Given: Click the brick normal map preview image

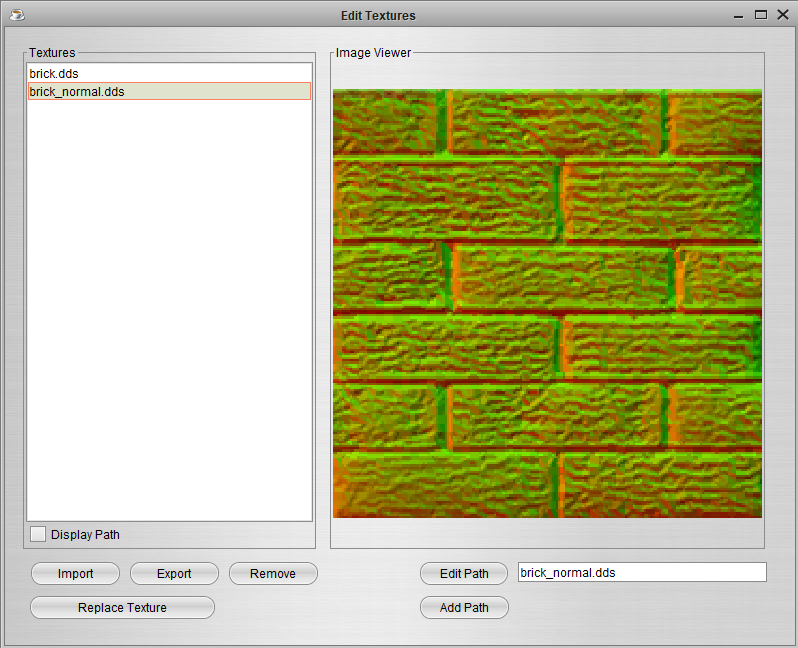Looking at the screenshot, I should [x=547, y=303].
